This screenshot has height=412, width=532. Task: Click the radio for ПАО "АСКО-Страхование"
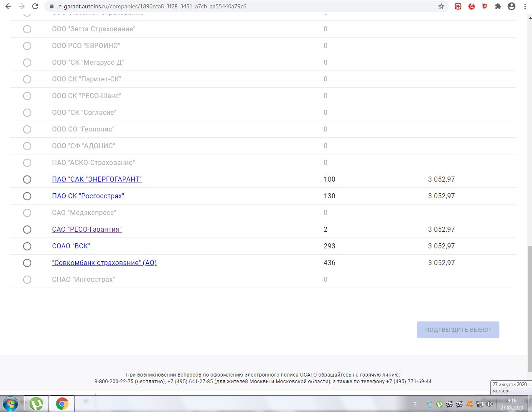tap(27, 163)
